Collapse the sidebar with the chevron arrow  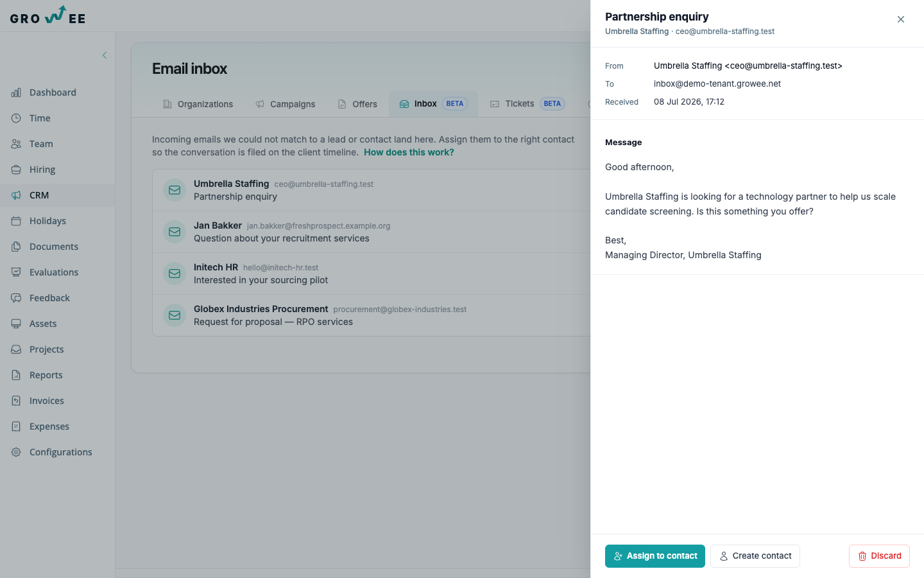pos(105,55)
